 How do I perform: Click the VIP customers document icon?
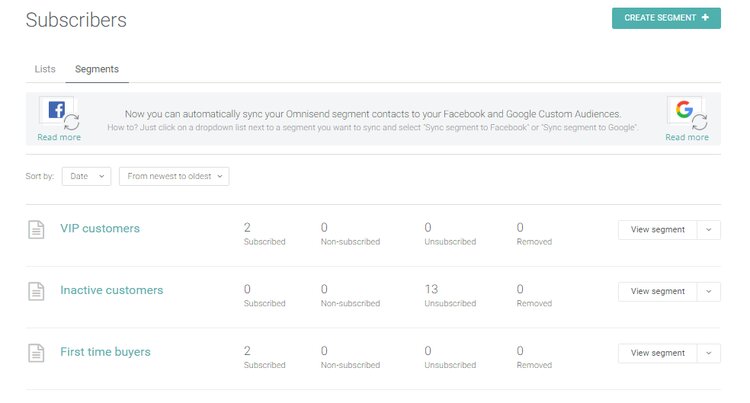point(36,230)
